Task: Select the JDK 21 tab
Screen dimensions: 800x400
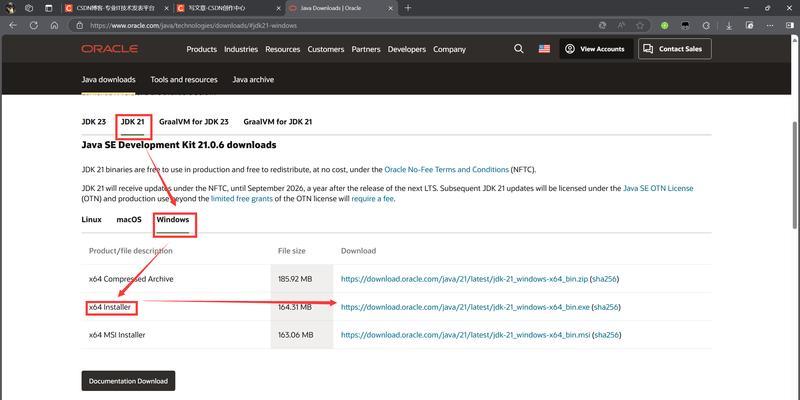Action: click(x=133, y=122)
